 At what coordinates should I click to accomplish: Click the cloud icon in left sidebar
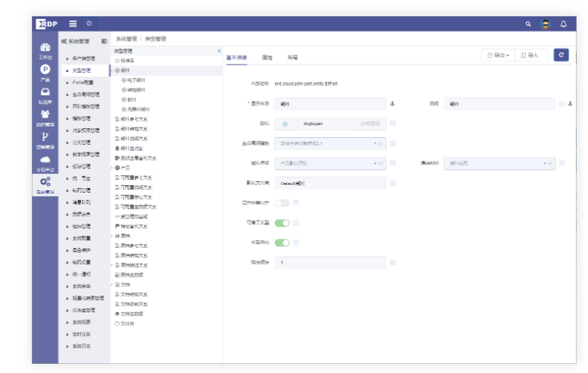coord(45,159)
